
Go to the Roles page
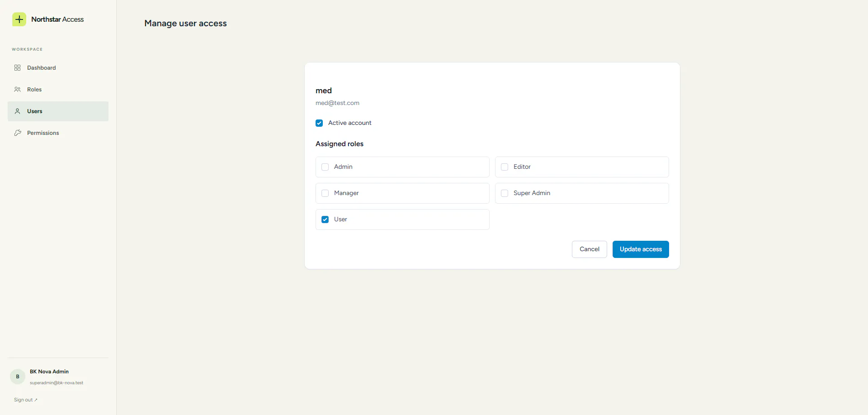click(58, 90)
